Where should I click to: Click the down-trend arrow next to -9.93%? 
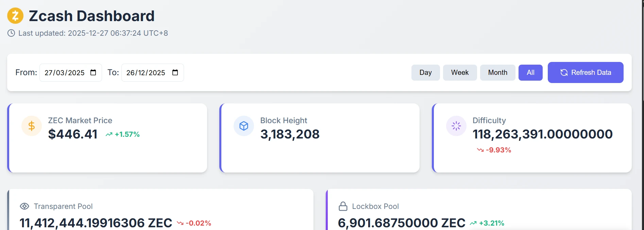(x=480, y=150)
